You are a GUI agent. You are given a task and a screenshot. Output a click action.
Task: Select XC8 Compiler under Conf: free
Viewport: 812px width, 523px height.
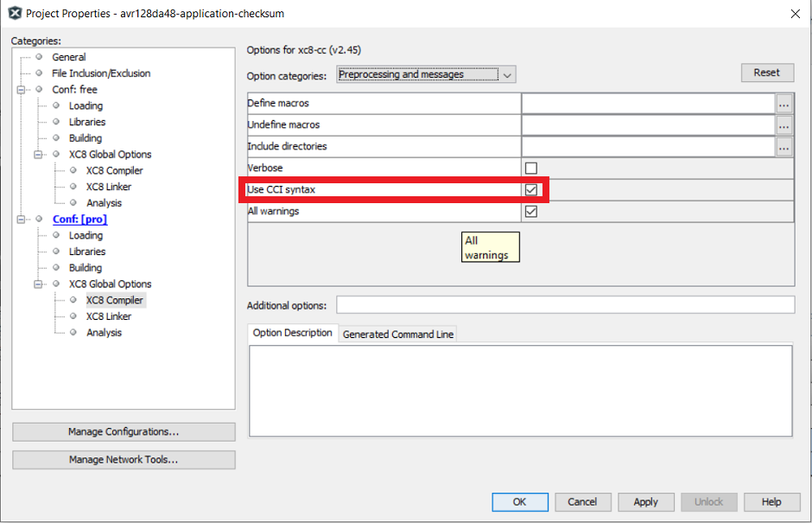pyautogui.click(x=114, y=170)
